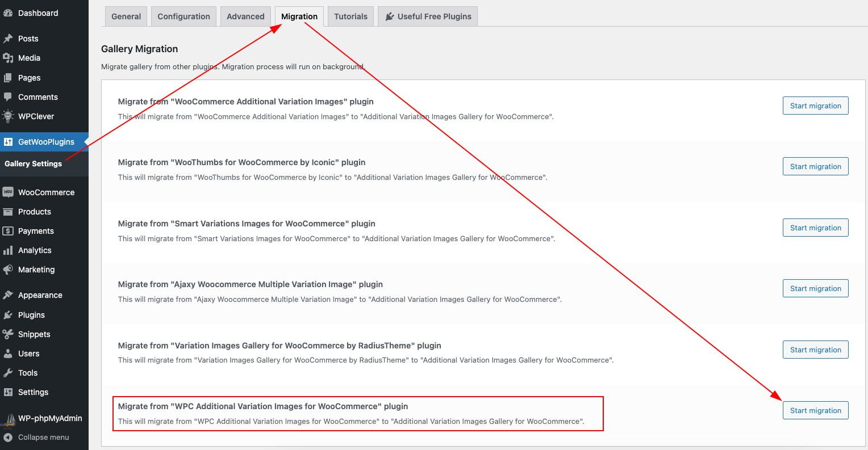This screenshot has width=868, height=450.
Task: Click the Marketing megaphone icon
Action: coord(8,270)
